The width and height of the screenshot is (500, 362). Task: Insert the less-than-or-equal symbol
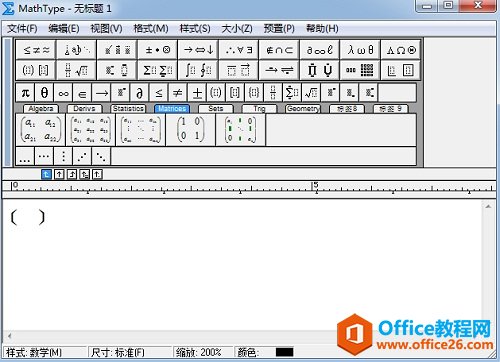tap(159, 93)
